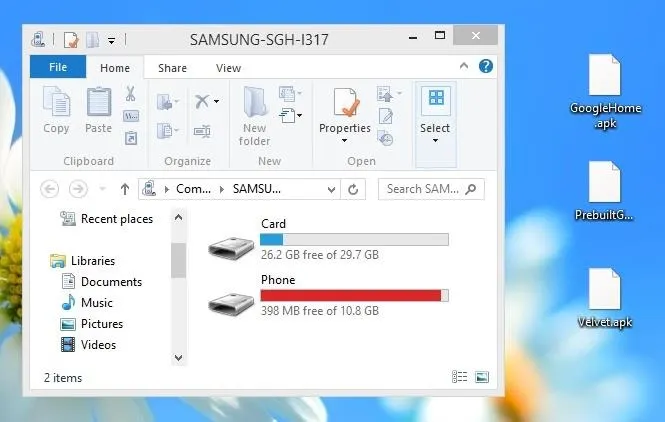
Task: Open the Phone storage drive
Action: coord(329,295)
